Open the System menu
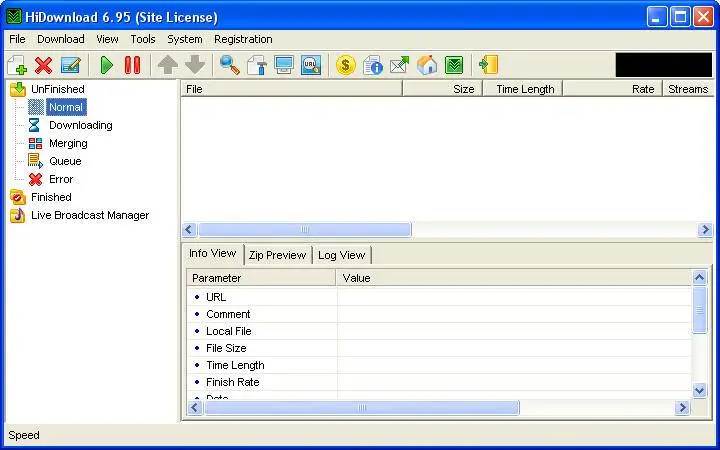 (x=185, y=39)
